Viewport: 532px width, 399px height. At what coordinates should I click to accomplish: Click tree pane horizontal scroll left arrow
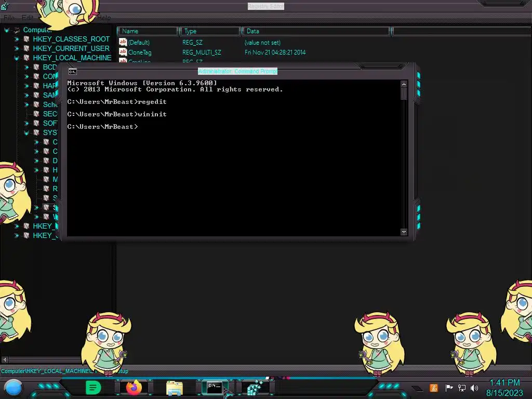click(x=5, y=360)
